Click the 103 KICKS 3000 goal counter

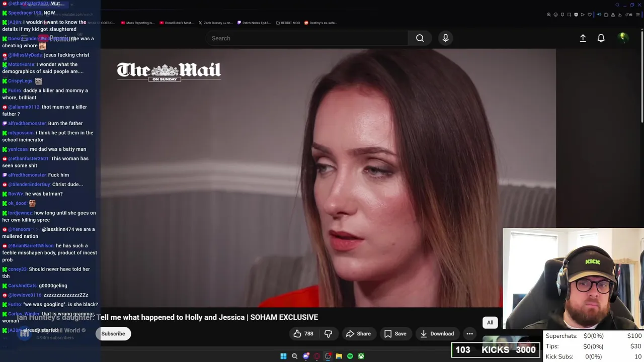click(496, 350)
